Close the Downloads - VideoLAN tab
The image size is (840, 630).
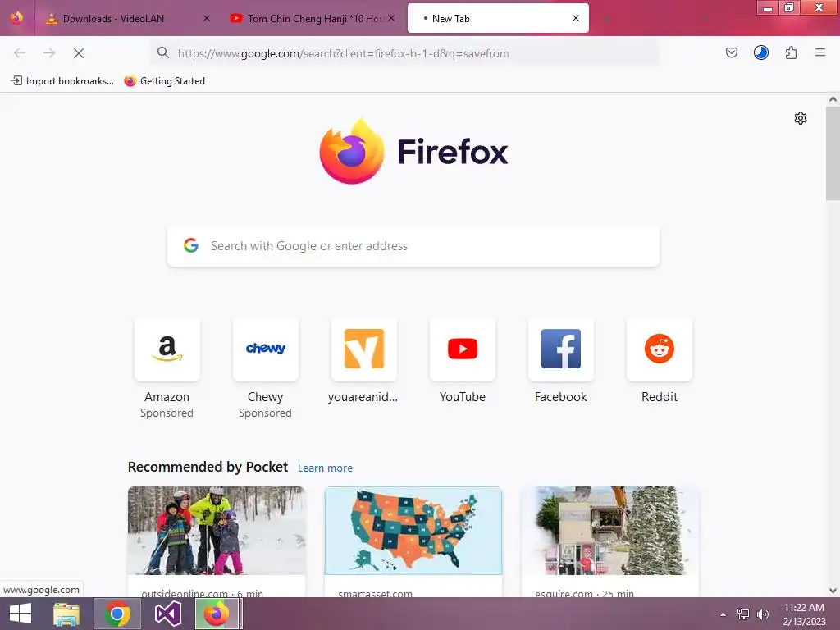[207, 18]
